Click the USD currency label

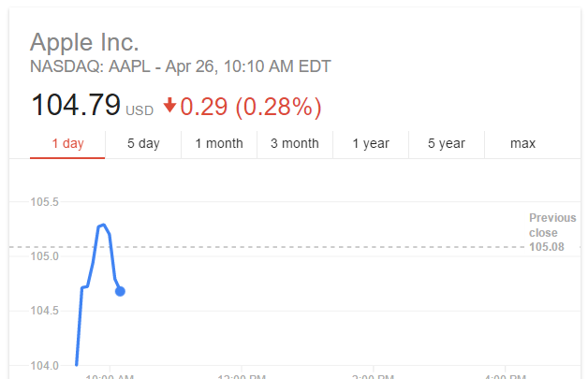140,111
